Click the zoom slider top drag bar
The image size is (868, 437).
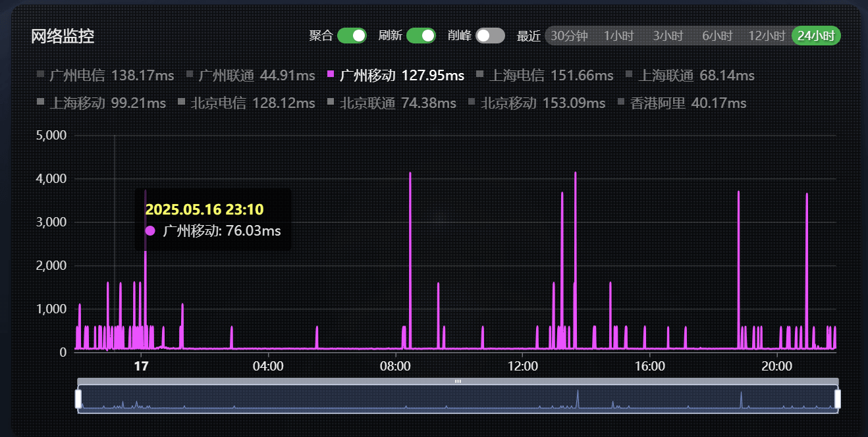458,381
